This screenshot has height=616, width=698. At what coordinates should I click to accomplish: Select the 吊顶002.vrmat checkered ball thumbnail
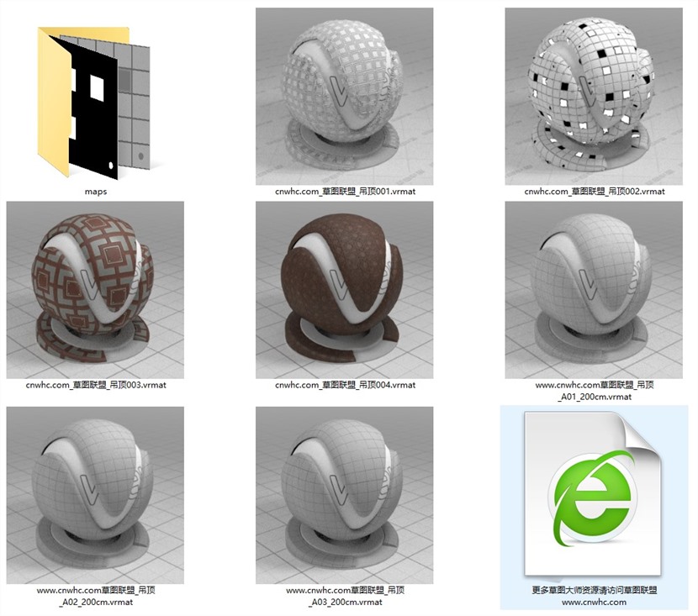tap(594, 96)
